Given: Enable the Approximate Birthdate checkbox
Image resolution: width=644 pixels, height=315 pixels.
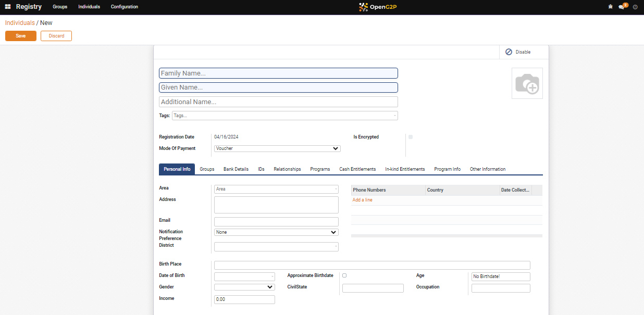Looking at the screenshot, I should [x=344, y=275].
